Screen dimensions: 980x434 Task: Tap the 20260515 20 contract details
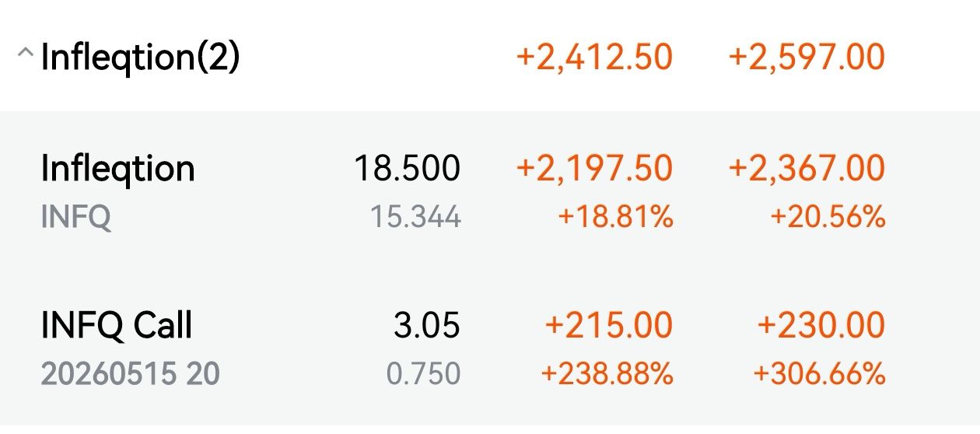pos(130,374)
